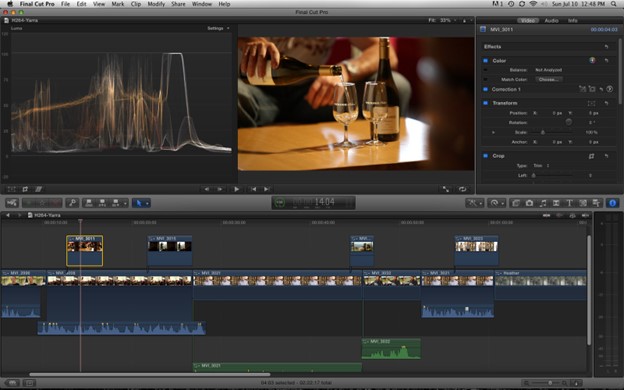Show Crop onscreen controls icon
This screenshot has width=624, height=390.
591,156
